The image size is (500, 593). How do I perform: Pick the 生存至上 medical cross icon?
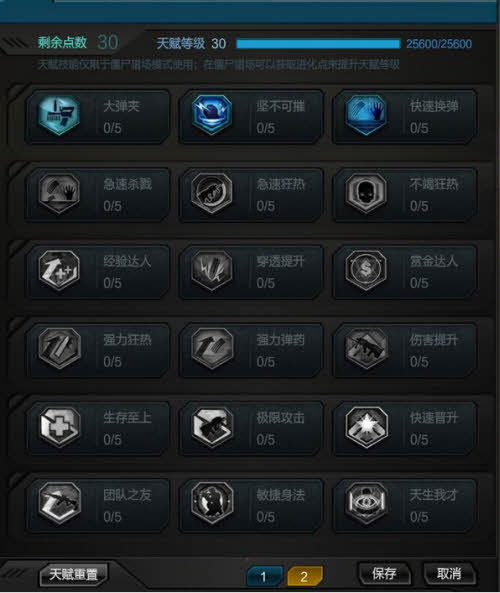pyautogui.click(x=59, y=427)
